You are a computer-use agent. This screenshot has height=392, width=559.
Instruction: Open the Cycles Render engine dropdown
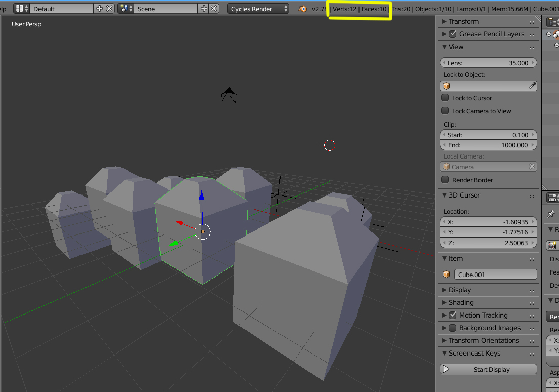pyautogui.click(x=258, y=9)
